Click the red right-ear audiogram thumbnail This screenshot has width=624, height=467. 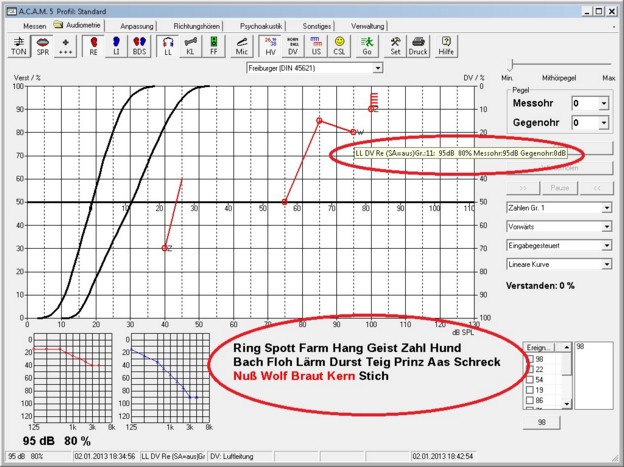click(x=73, y=378)
